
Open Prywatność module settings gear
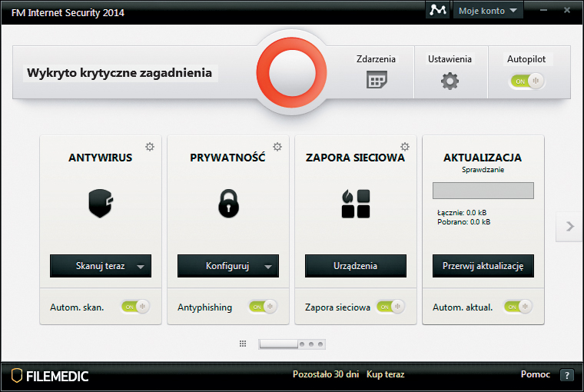(x=277, y=147)
